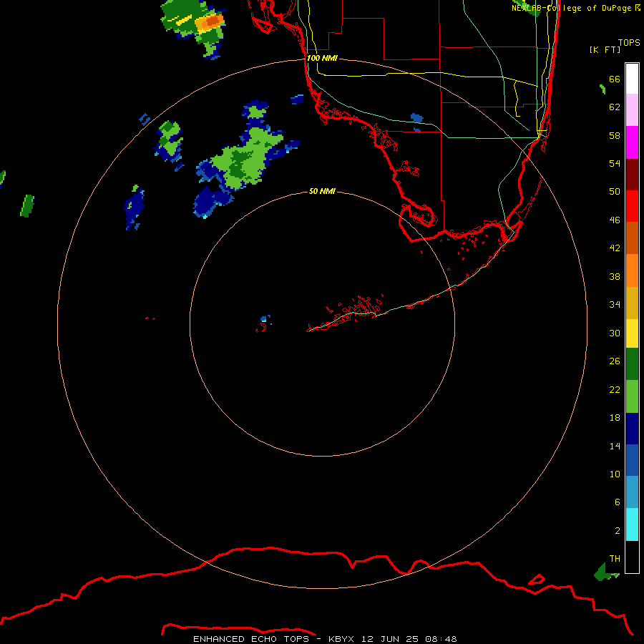Click the large green echo cluster inside 100 NMI ring
Screen dimensions: 644x644
(246, 158)
